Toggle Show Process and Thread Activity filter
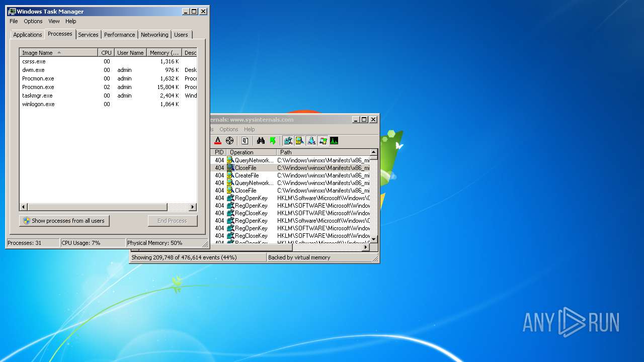The height and width of the screenshot is (362, 644). 323,141
